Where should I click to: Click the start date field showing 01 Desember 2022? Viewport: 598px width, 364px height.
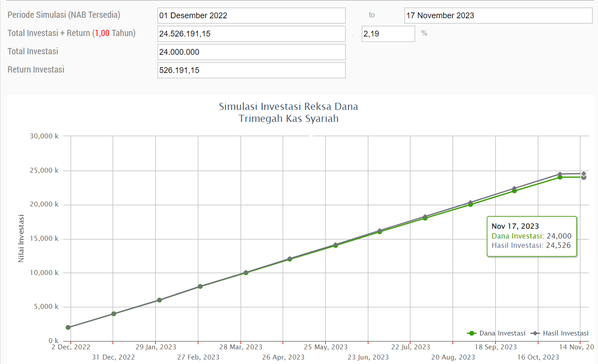click(x=251, y=16)
